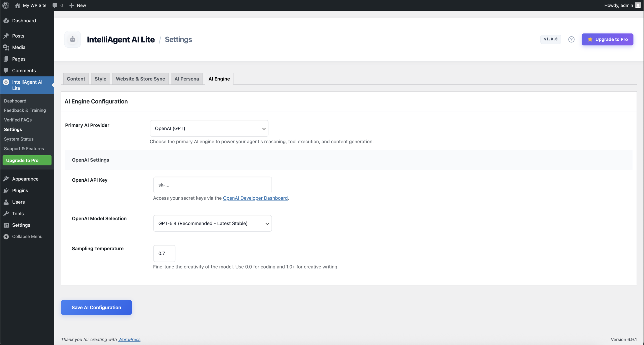Open the OpenAI Model Selection dropdown

[212, 223]
